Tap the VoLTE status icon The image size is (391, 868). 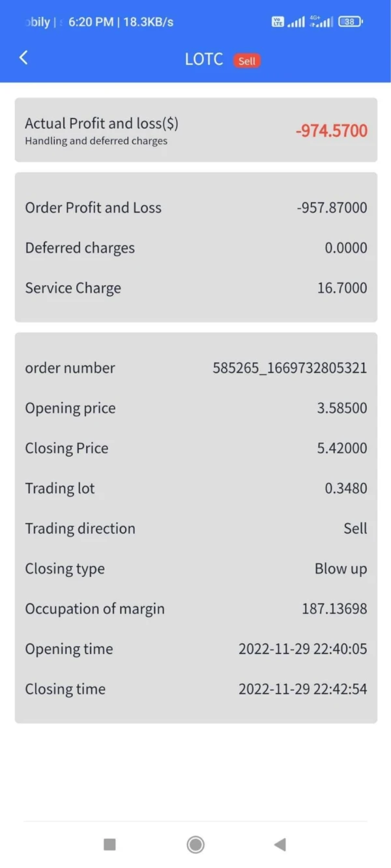(278, 22)
